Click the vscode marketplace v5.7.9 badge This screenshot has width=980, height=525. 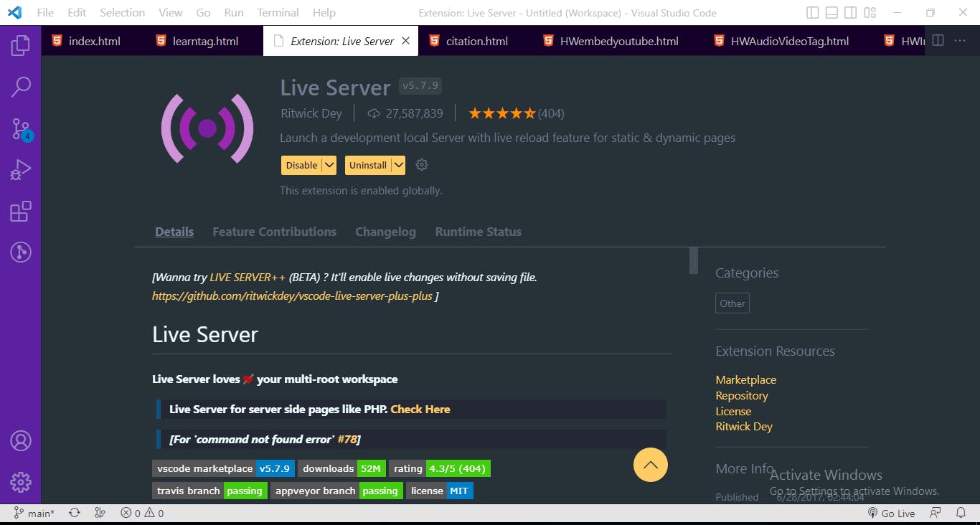tap(223, 469)
